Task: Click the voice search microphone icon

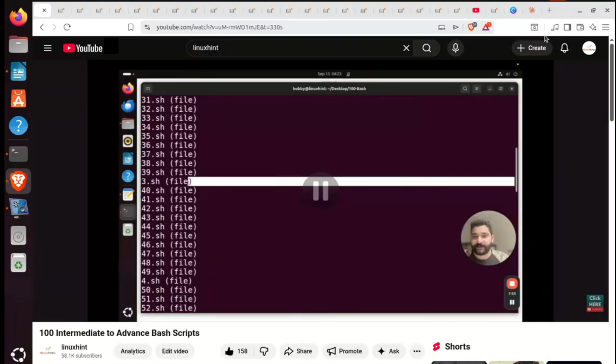Action: [x=455, y=48]
